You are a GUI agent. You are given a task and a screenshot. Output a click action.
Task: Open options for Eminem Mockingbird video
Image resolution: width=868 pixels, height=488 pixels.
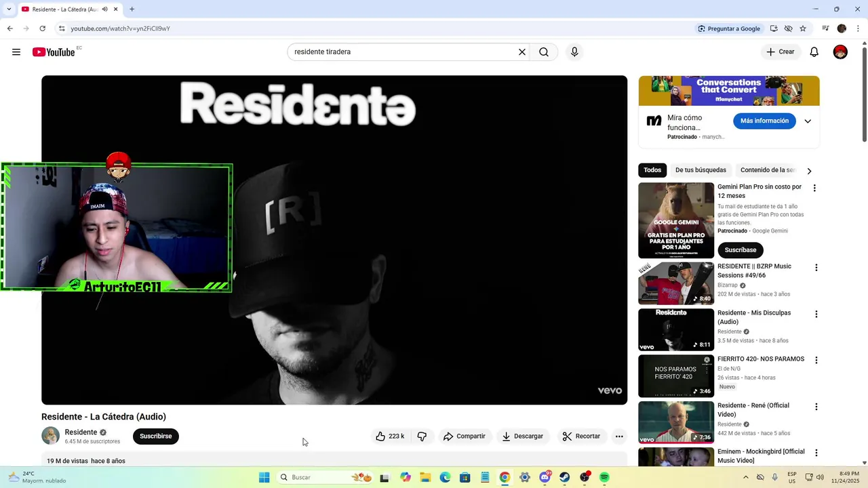point(816,453)
